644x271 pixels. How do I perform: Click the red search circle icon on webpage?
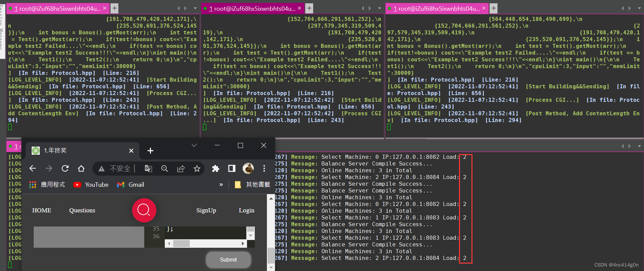[x=144, y=210]
